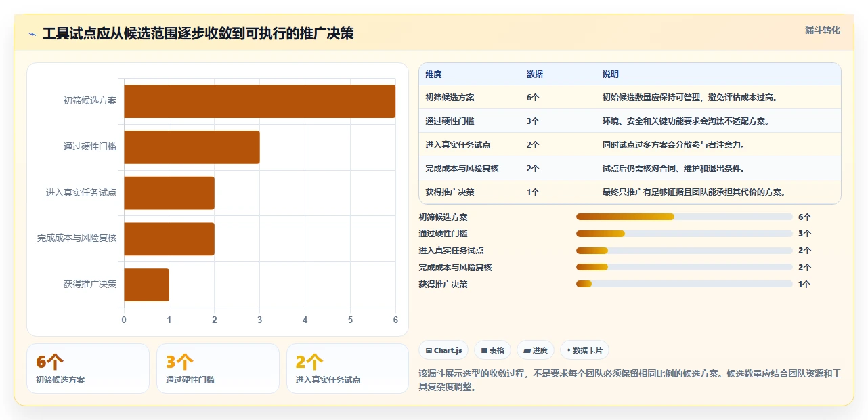Click the 通过硬性门槛 chart bar
The image size is (868, 420).
[x=192, y=147]
